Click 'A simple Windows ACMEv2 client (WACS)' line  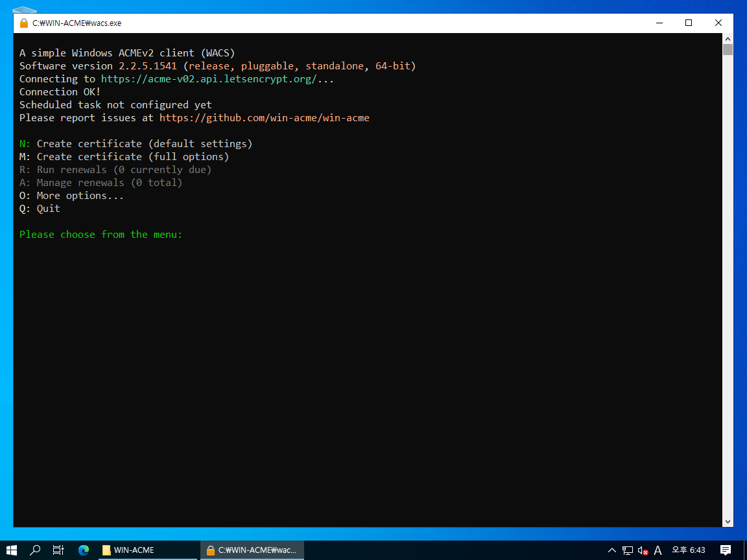127,53
